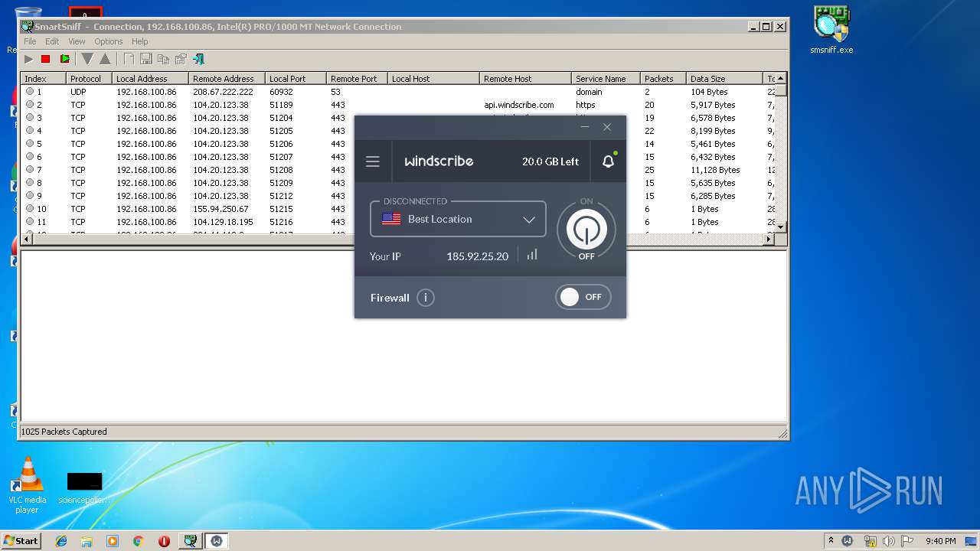Start capture with the gray play icon

(x=28, y=59)
